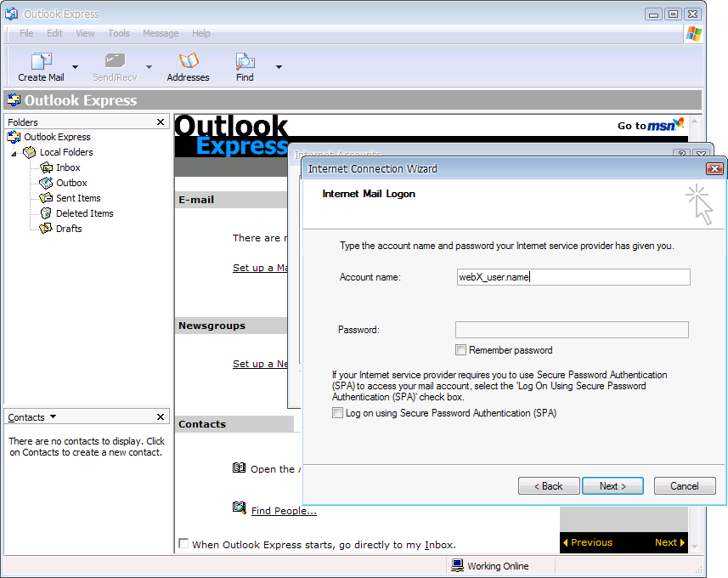Open the Sent Items folder
The height and width of the screenshot is (578, 728).
78,198
